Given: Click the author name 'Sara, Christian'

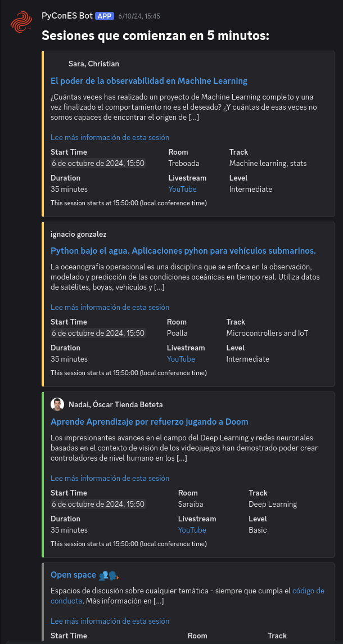Looking at the screenshot, I should coord(93,64).
